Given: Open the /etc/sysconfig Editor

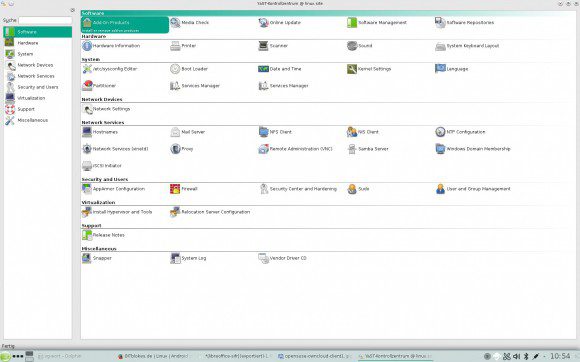Looking at the screenshot, I should pos(109,69).
